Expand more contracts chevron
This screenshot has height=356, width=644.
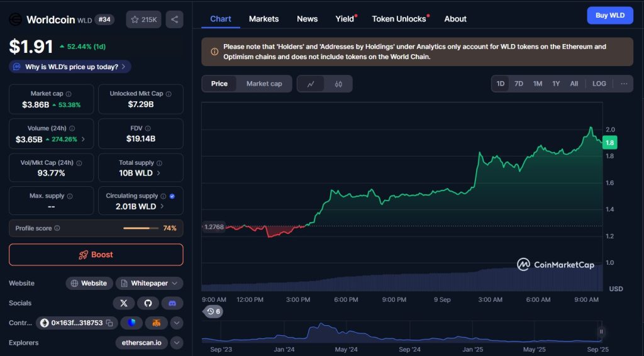point(177,323)
